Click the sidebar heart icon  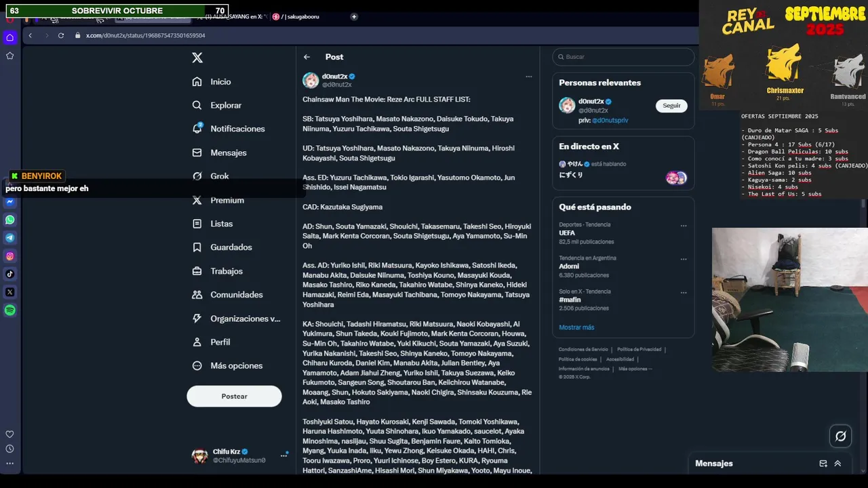(9, 434)
